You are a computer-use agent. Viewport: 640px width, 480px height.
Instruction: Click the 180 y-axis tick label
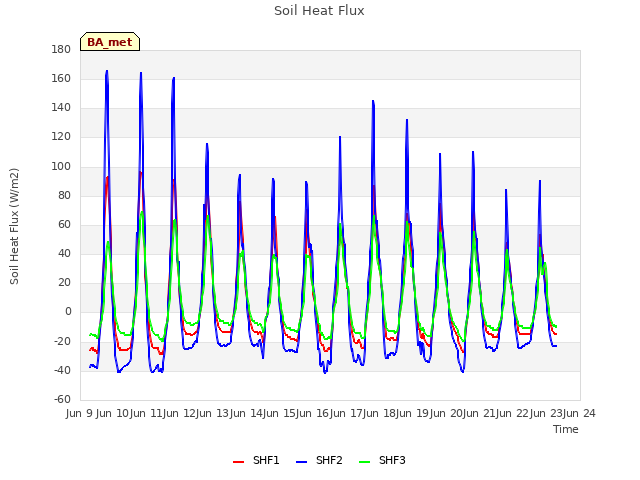point(61,49)
